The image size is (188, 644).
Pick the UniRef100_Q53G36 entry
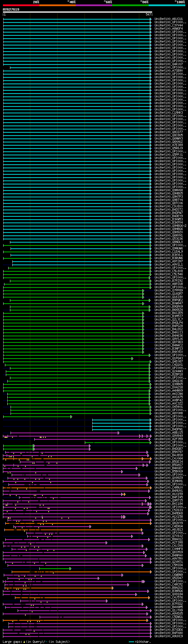tap(169, 239)
